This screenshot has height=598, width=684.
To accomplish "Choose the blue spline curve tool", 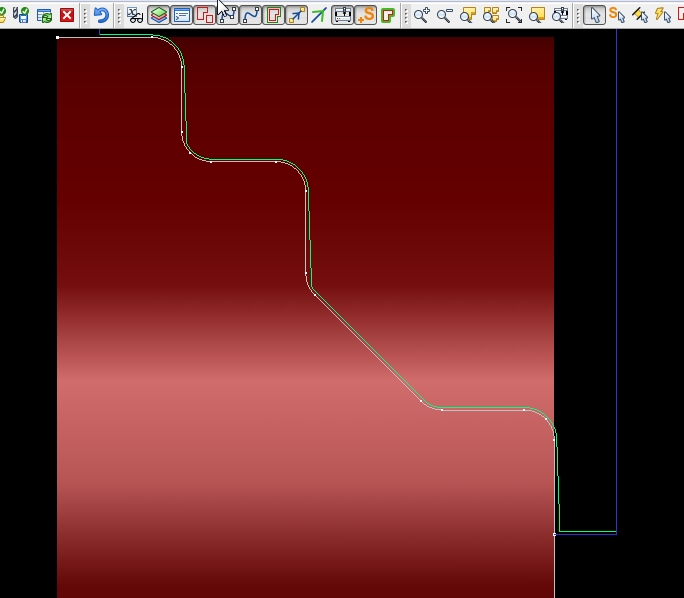I will point(250,15).
